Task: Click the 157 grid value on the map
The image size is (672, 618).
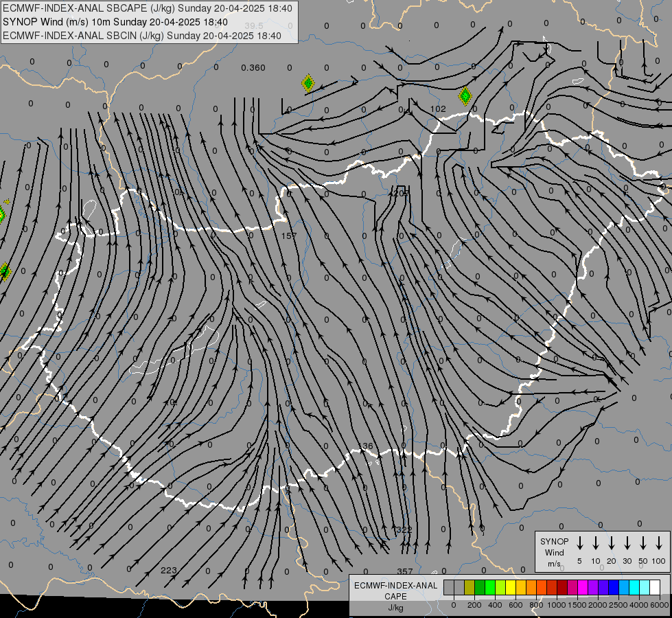Action: (289, 236)
